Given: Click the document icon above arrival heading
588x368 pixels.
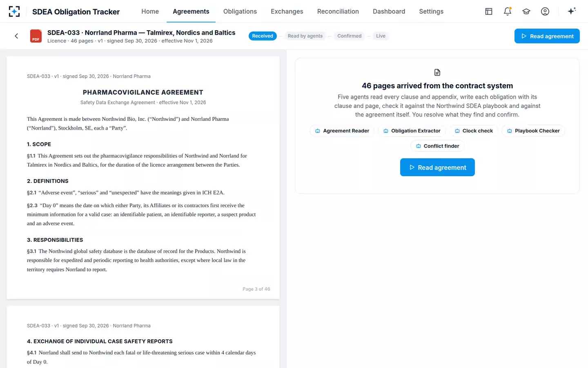Looking at the screenshot, I should [437, 72].
